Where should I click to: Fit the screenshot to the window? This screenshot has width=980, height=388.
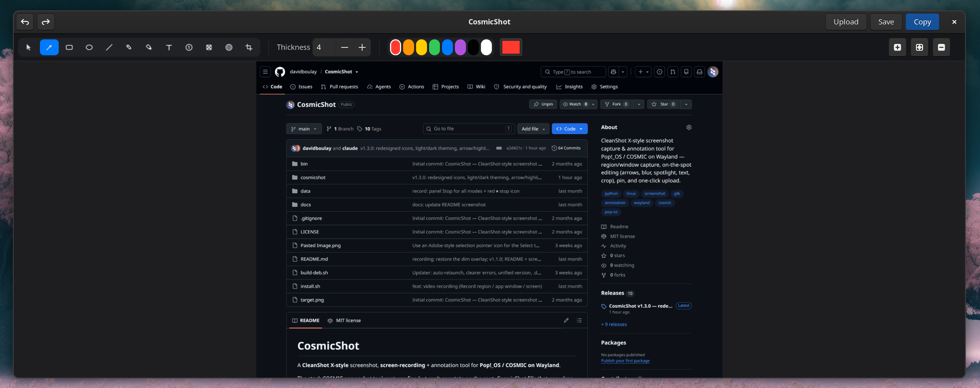[919, 47]
